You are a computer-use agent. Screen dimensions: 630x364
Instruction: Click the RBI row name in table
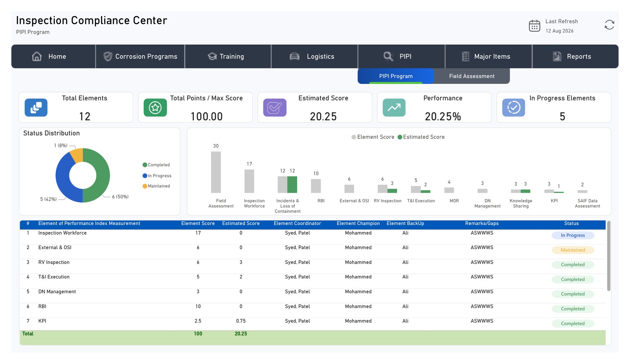tap(42, 307)
